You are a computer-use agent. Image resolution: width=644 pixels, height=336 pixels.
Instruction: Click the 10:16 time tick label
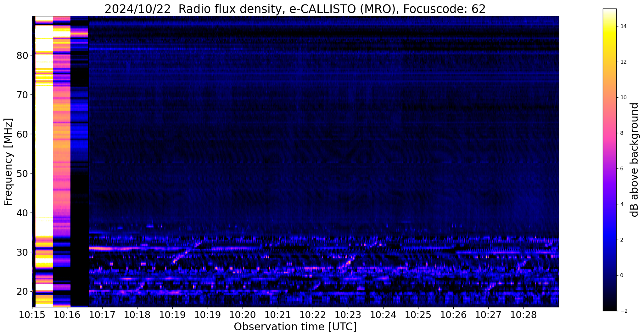pyautogui.click(x=67, y=315)
